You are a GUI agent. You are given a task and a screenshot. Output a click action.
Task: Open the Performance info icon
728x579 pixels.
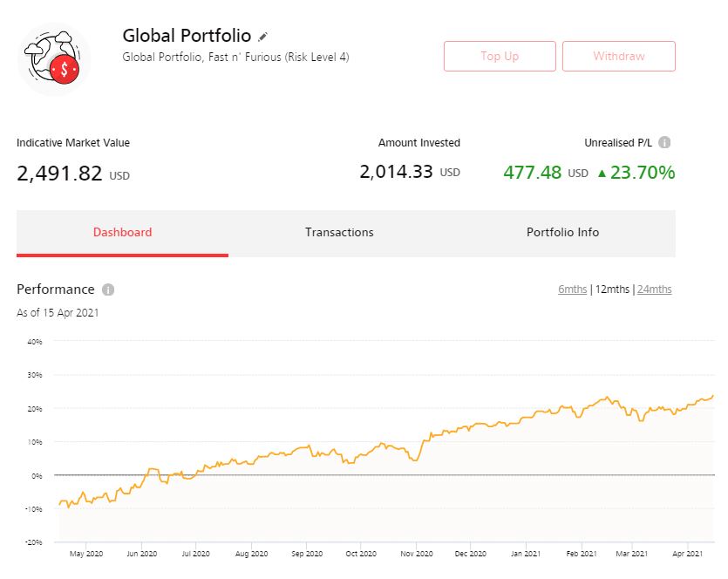pos(108,289)
